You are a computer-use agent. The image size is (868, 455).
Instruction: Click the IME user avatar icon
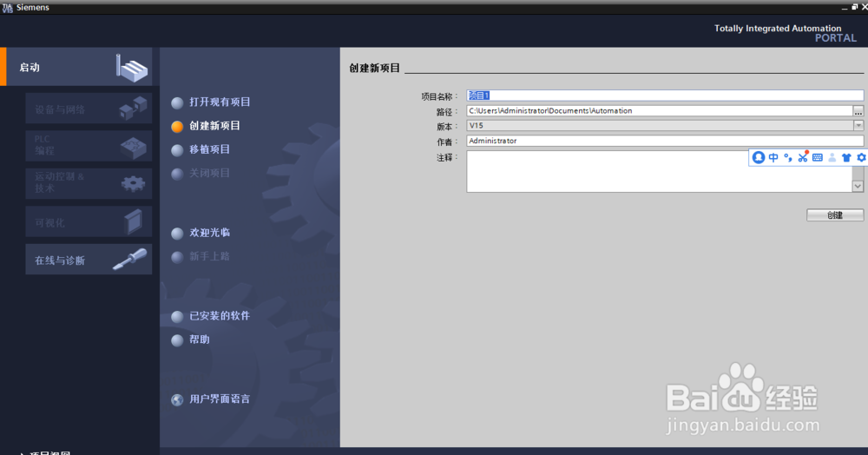[x=759, y=157]
